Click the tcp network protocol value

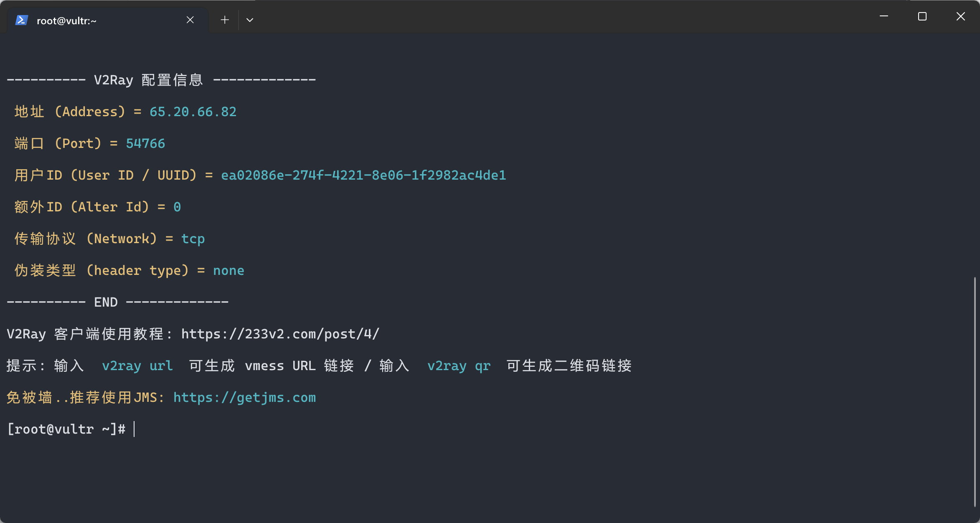pos(193,239)
